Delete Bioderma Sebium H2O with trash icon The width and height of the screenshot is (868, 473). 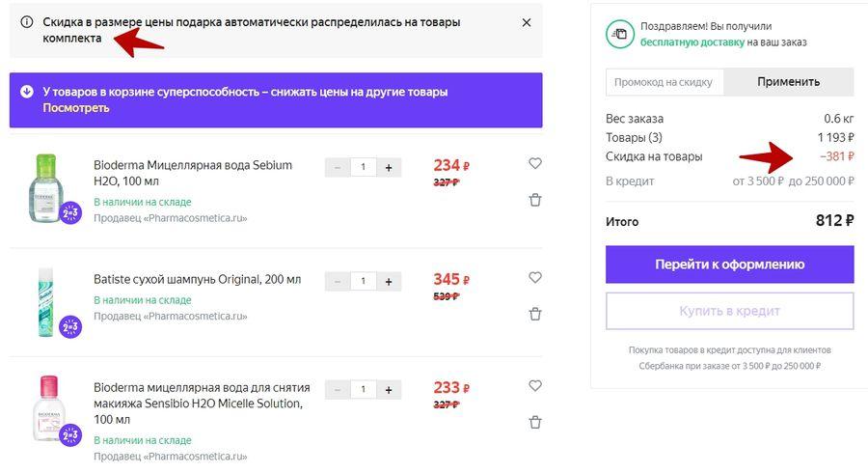tap(534, 200)
